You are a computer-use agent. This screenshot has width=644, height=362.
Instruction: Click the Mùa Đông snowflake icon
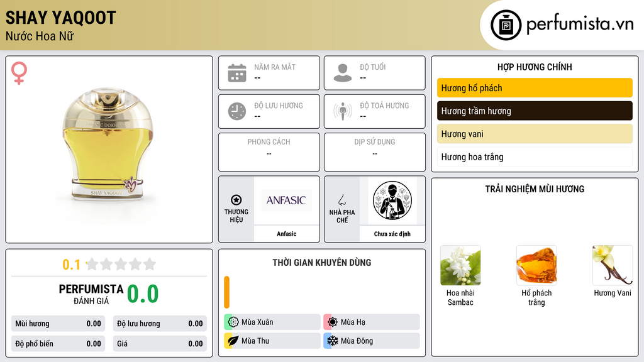pos(333,341)
